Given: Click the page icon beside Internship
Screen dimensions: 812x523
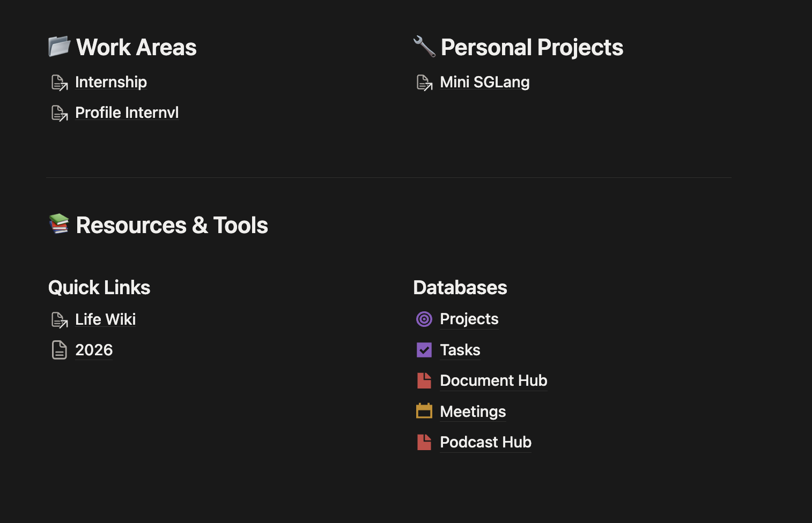Looking at the screenshot, I should (59, 83).
